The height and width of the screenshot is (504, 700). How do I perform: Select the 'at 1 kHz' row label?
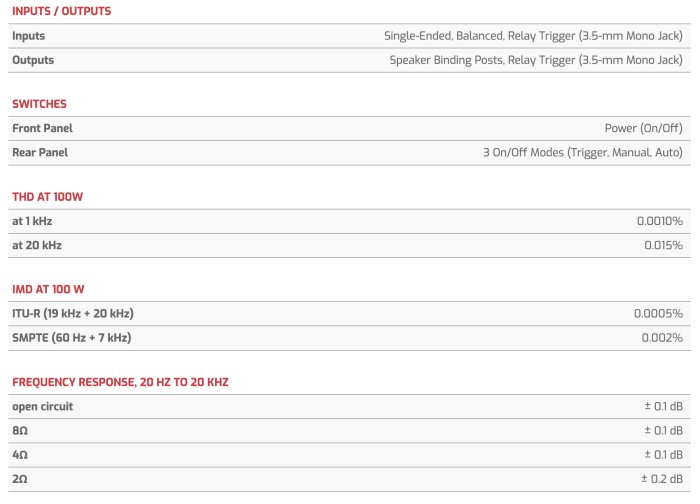[31, 221]
